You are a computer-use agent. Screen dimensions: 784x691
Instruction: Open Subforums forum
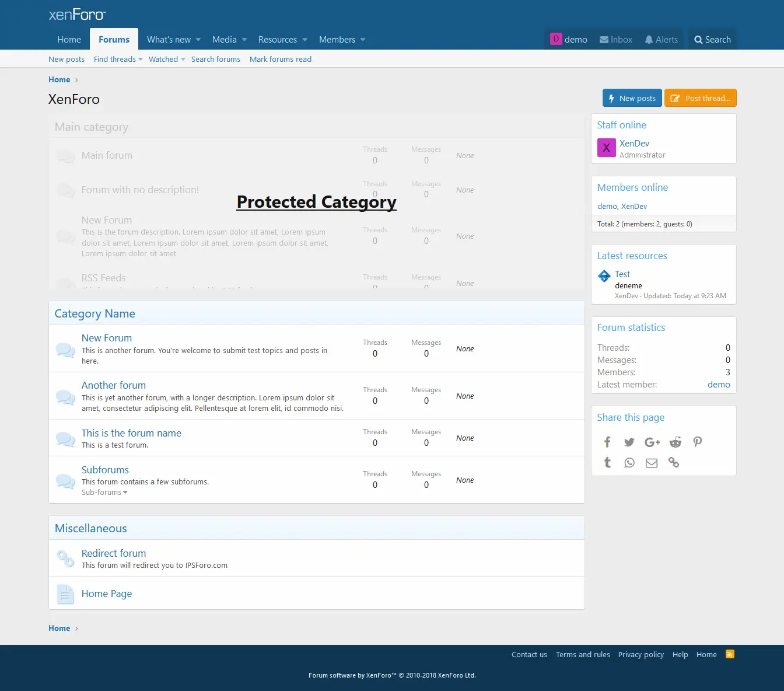[x=105, y=470]
